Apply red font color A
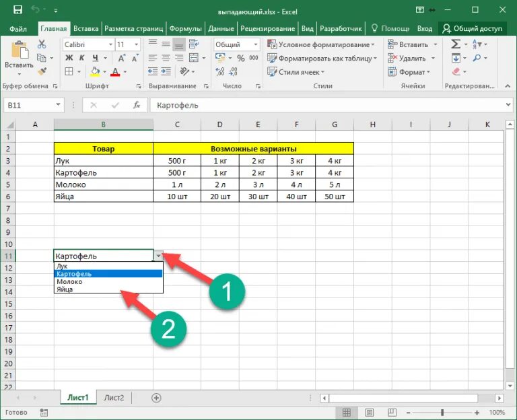This screenshot has width=517, height=420. 115,71
